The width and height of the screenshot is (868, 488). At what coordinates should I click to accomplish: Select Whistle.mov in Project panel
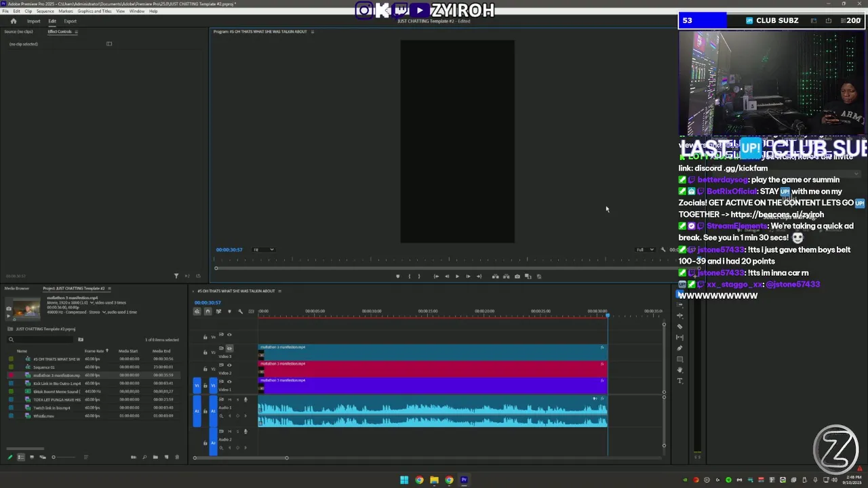pos(43,416)
